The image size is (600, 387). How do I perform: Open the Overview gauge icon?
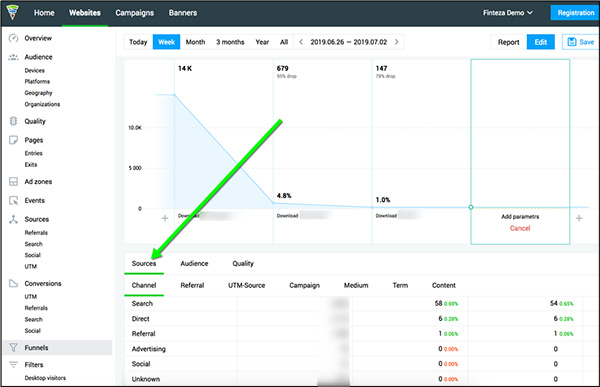pyautogui.click(x=13, y=38)
